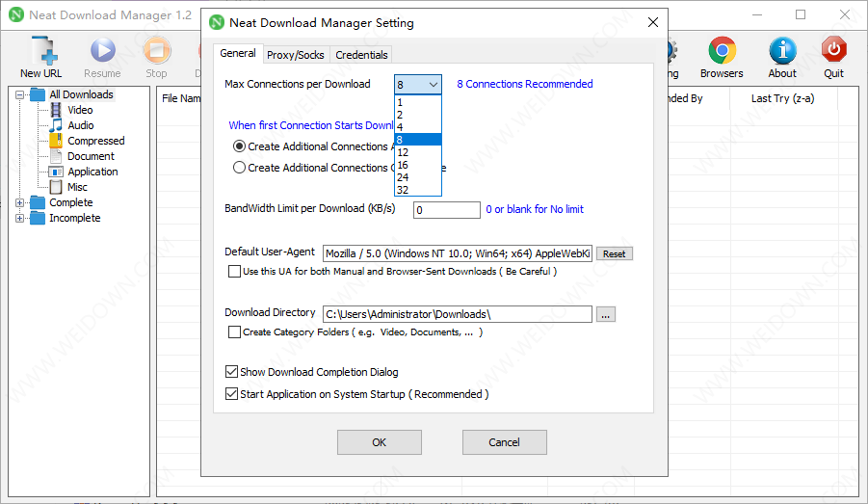Select the Misc category icon
Image resolution: width=868 pixels, height=504 pixels.
tap(56, 187)
